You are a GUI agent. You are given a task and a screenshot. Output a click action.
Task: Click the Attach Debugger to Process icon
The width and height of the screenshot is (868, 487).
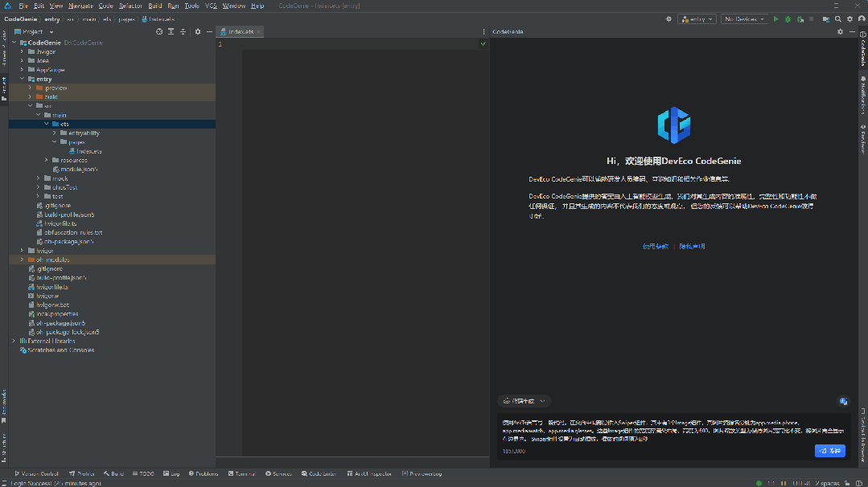(800, 18)
